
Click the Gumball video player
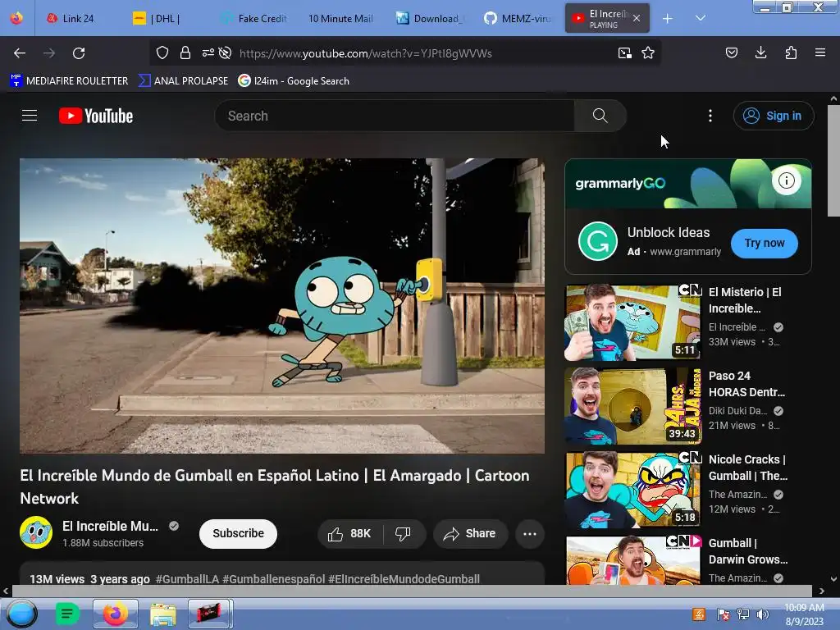click(x=282, y=306)
